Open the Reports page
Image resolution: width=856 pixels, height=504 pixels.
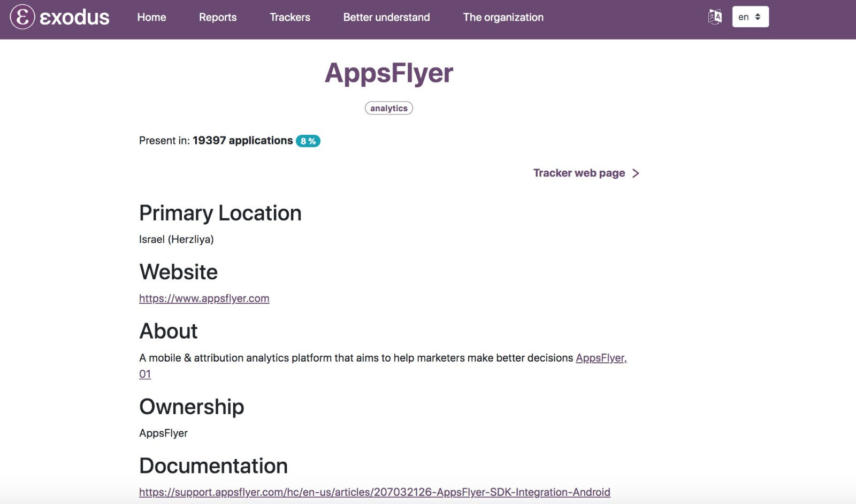coord(218,17)
